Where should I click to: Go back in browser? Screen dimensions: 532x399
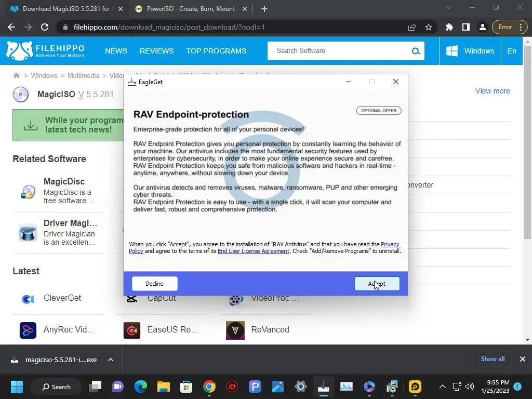tap(11, 27)
